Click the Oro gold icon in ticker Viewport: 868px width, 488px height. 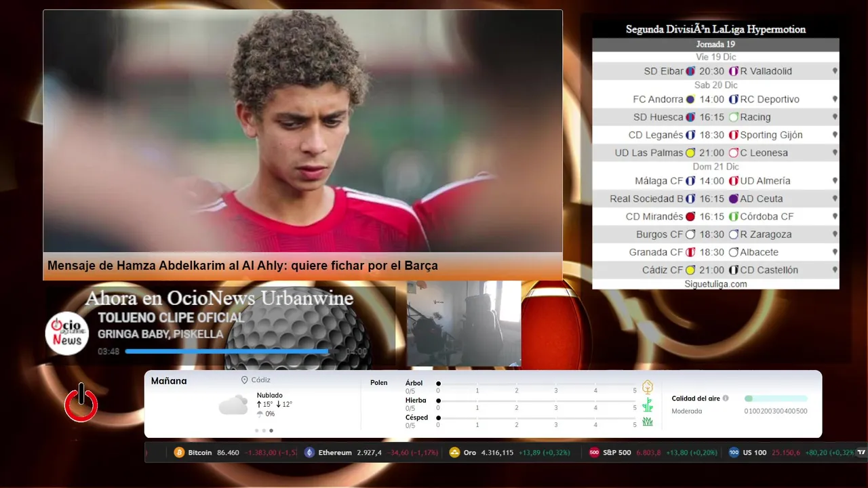point(454,452)
